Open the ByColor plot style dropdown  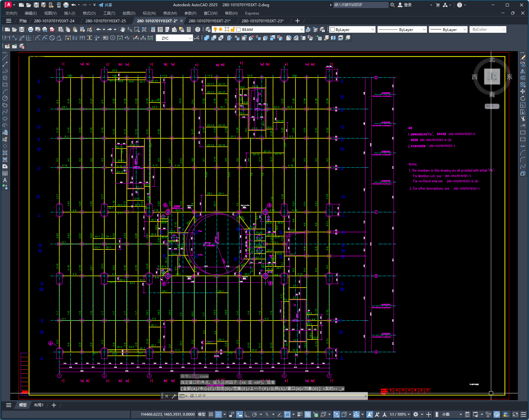click(504, 29)
